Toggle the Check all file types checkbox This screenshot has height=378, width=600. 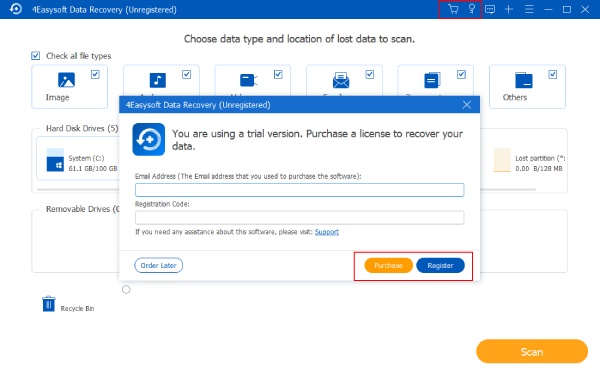[36, 56]
